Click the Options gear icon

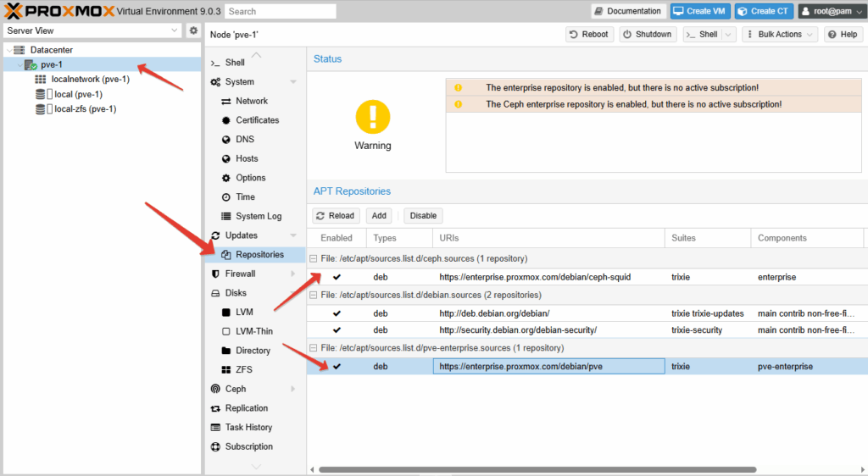pyautogui.click(x=225, y=178)
